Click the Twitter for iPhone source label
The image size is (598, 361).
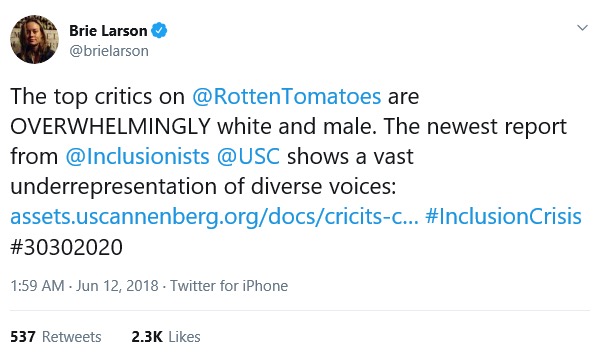(x=229, y=286)
